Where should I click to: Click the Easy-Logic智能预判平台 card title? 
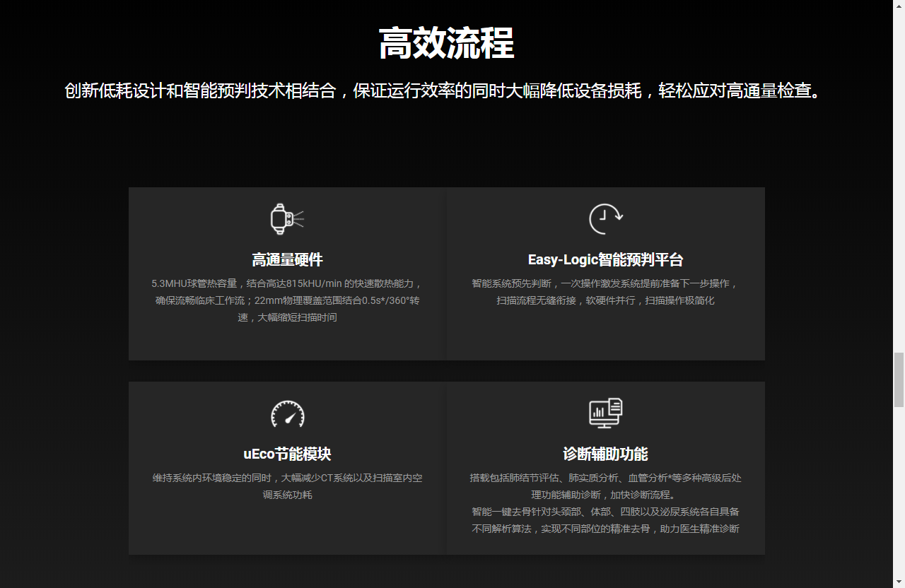605,260
